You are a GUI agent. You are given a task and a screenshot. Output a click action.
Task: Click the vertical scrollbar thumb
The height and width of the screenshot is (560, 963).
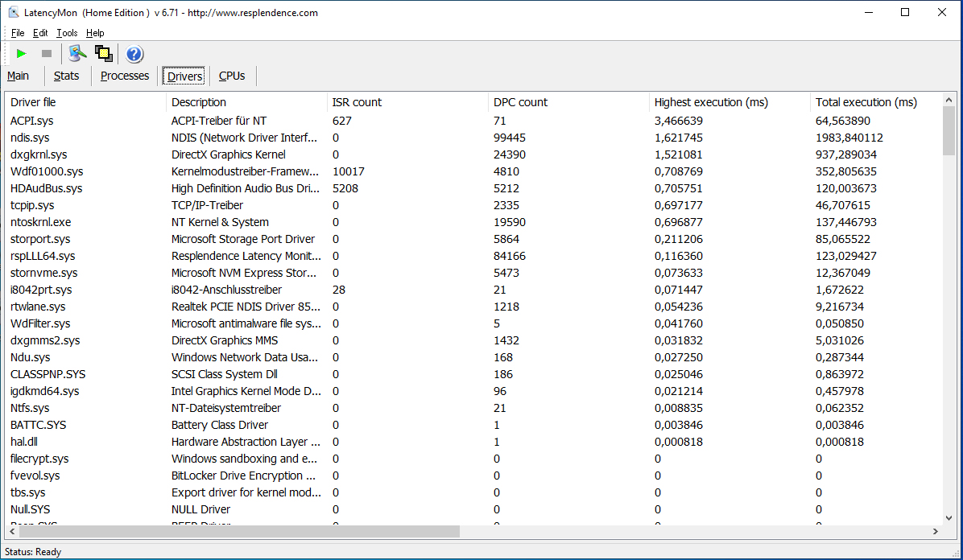(x=949, y=131)
